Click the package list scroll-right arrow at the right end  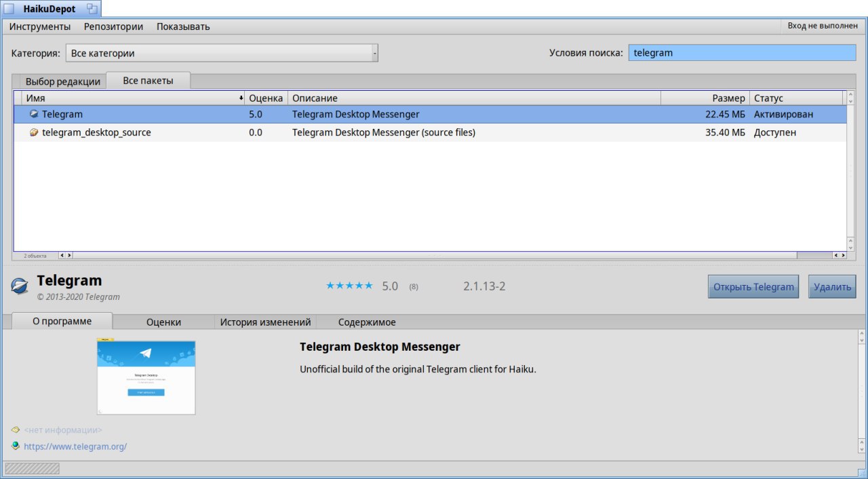pos(844,255)
